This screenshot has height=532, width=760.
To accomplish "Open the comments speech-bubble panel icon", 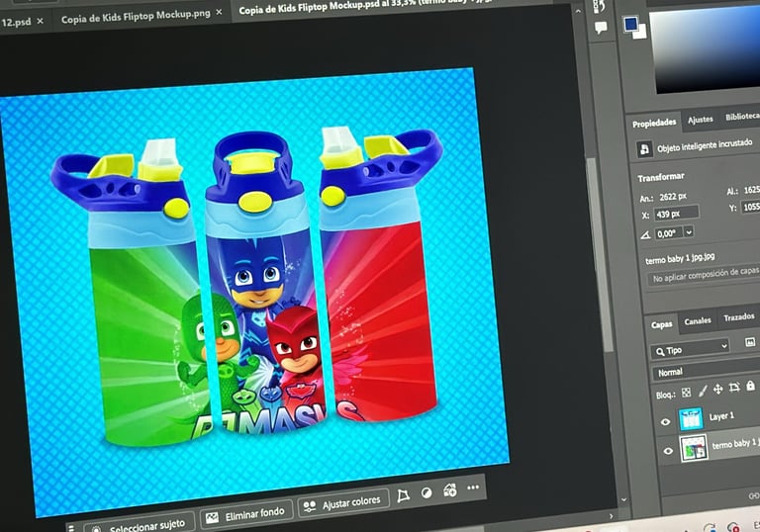I will 601,28.
